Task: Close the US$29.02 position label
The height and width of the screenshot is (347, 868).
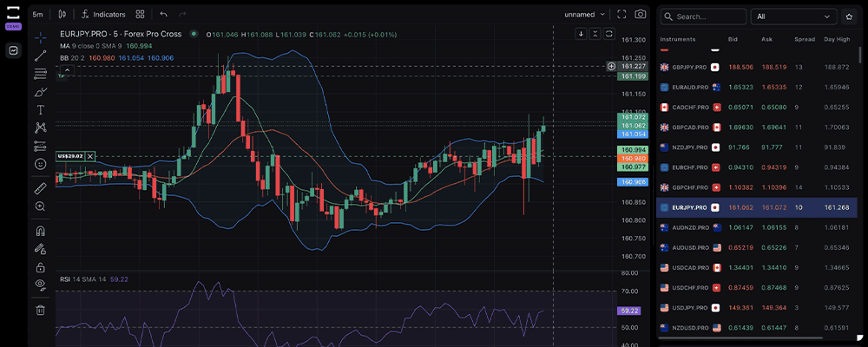Action: 90,156
